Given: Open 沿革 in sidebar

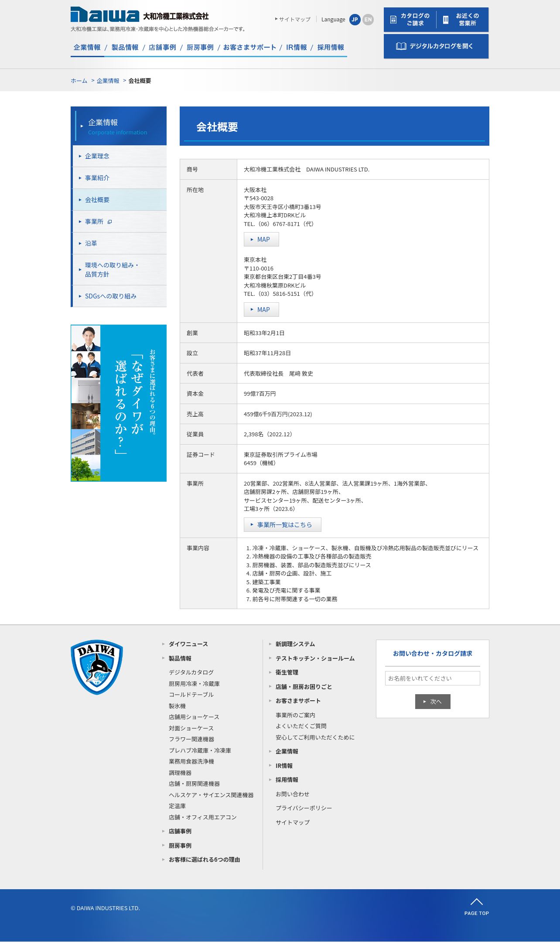Looking at the screenshot, I should pyautogui.click(x=120, y=243).
